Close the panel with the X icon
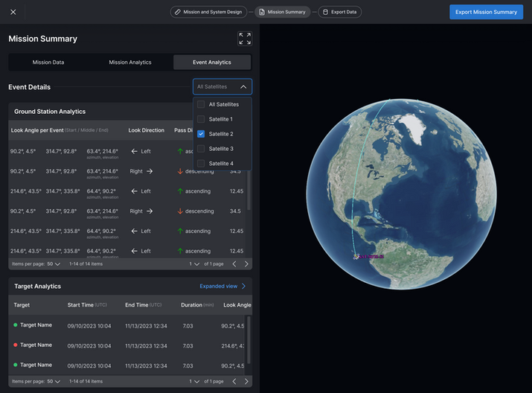532x393 pixels. click(x=13, y=12)
